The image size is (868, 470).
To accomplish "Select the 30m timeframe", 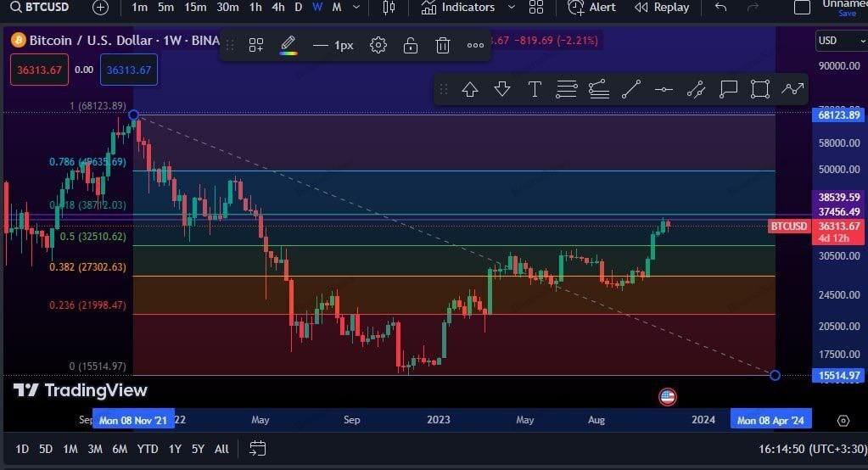I will coord(227,7).
